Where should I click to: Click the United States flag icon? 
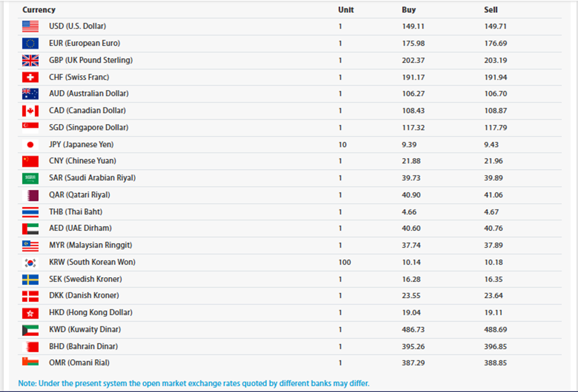30,26
